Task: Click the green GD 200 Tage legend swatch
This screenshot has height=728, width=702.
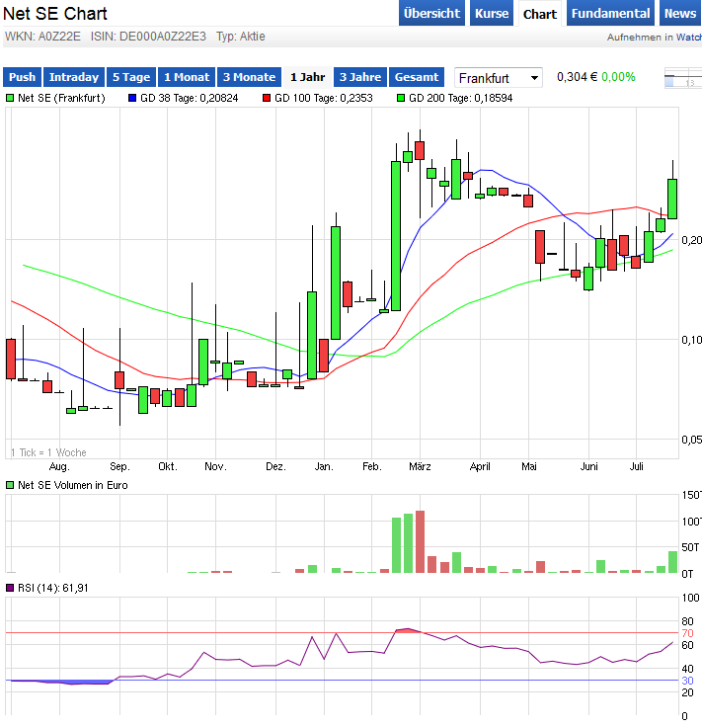Action: coord(401,98)
